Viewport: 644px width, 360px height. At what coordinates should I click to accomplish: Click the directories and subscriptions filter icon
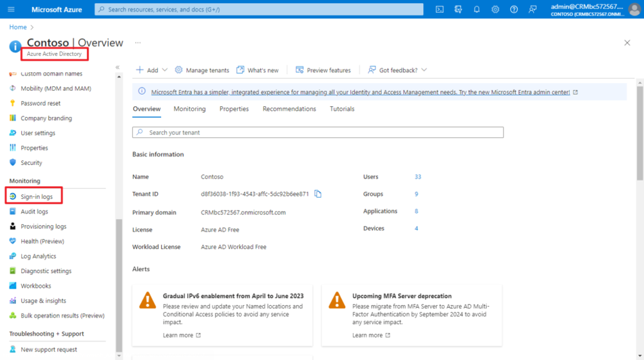458,10
